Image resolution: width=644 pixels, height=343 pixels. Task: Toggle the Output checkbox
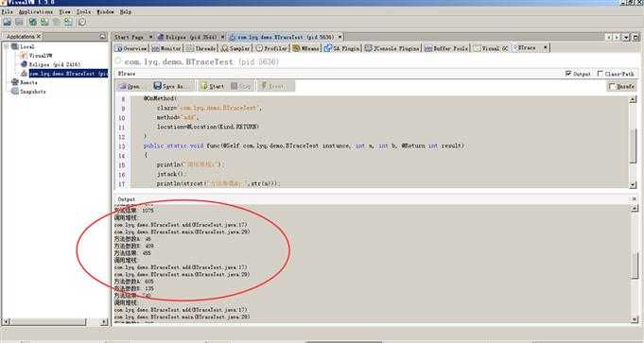coord(568,74)
